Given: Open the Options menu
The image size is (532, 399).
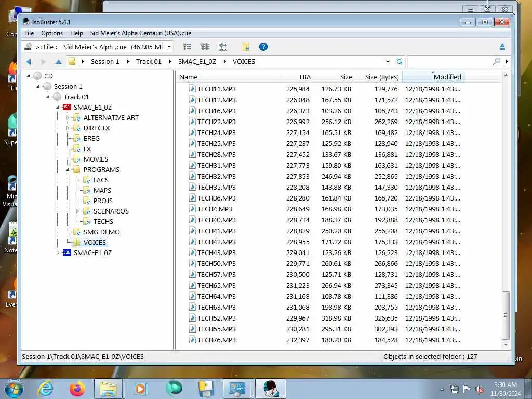Looking at the screenshot, I should click(52, 33).
